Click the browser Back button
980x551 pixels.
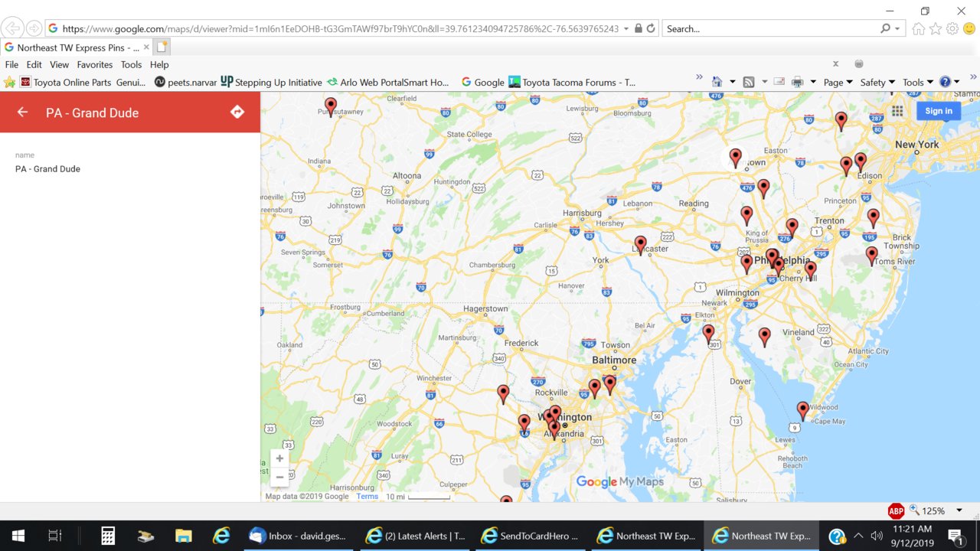coord(13,28)
